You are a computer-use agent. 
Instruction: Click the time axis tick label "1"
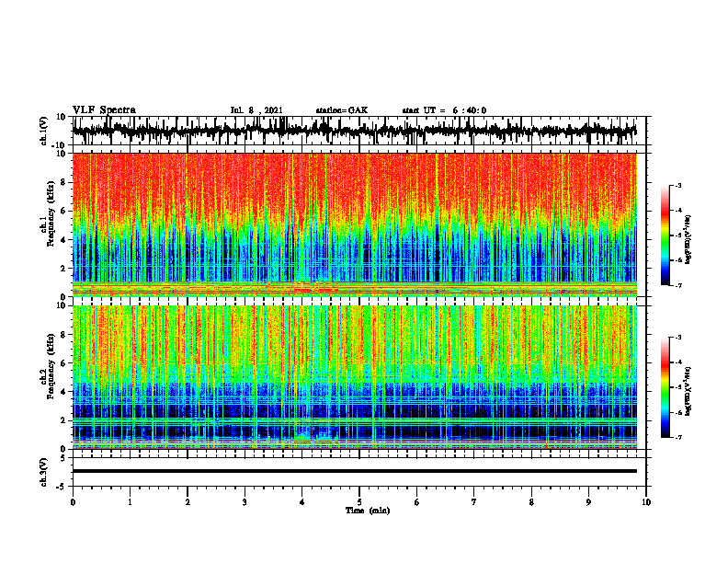tap(130, 502)
